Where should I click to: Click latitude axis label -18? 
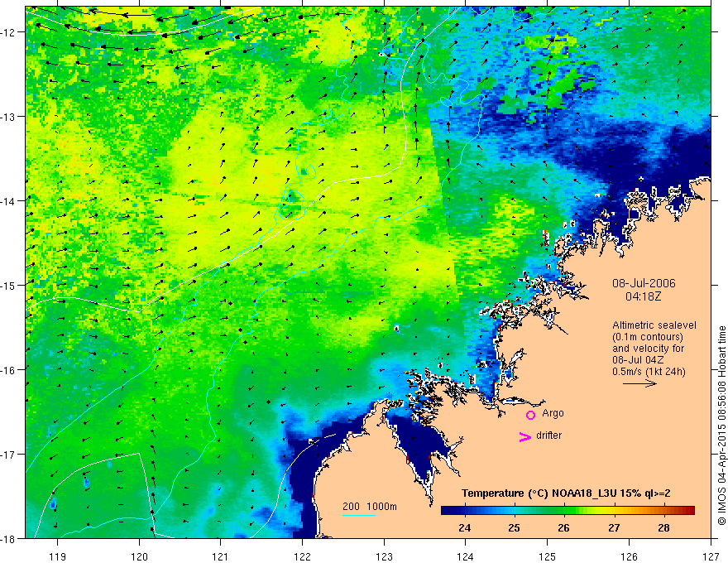(9, 539)
